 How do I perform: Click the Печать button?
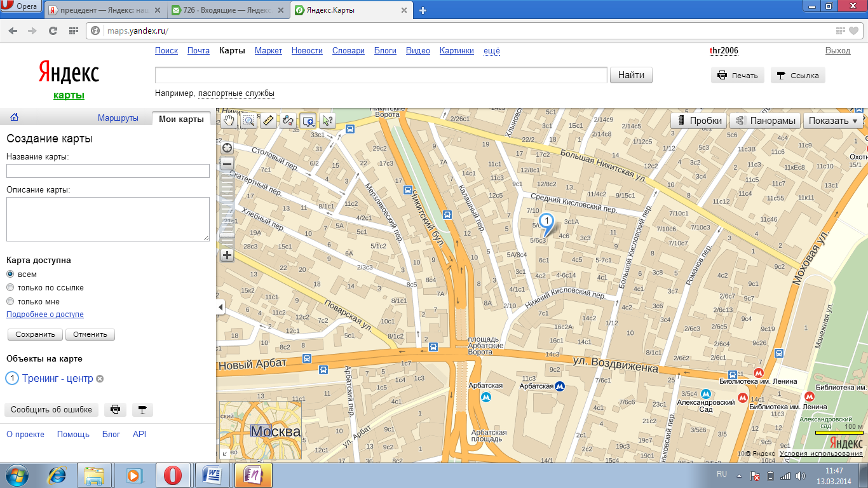[738, 75]
